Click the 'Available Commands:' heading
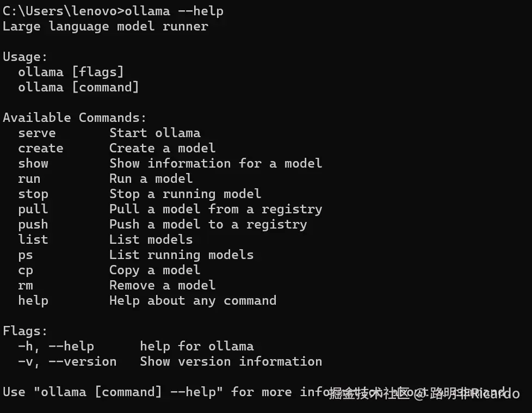532x413 pixels. (75, 118)
